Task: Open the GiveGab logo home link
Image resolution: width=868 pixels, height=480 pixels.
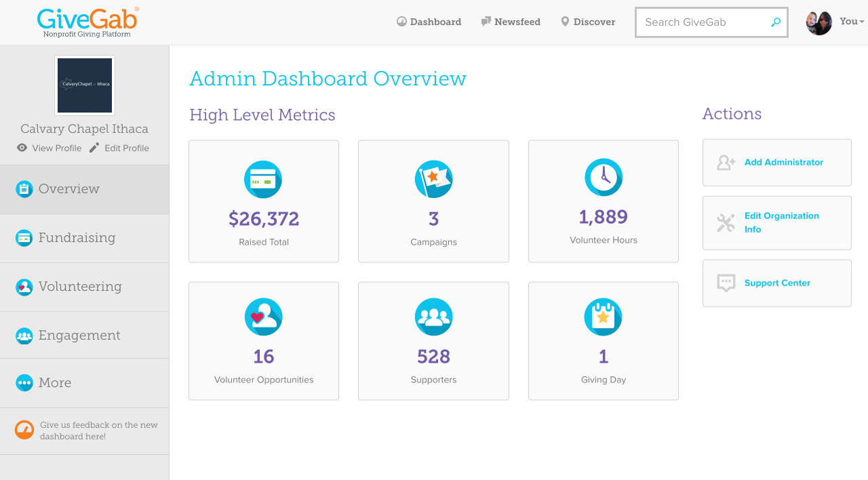Action: [87, 22]
